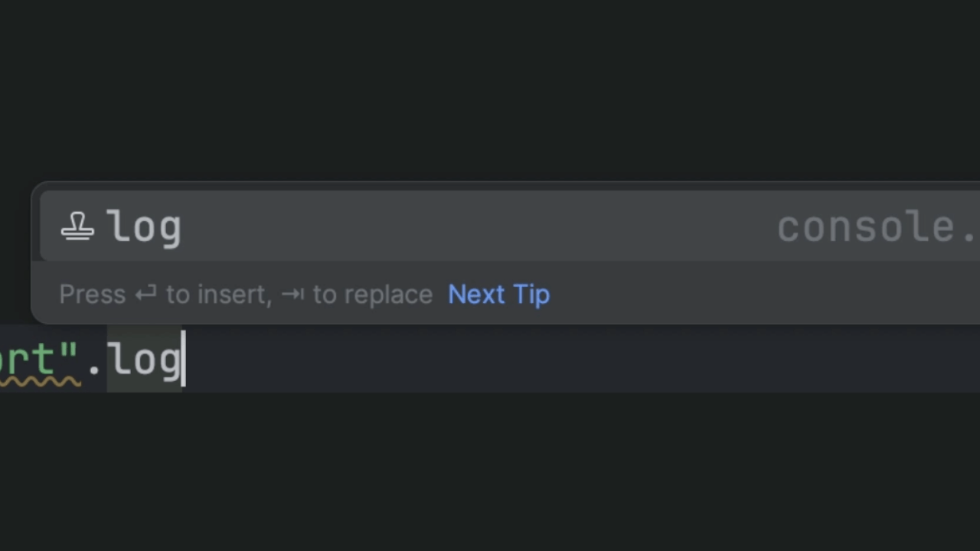Click the blue Next Tip text
The height and width of the screenshot is (551, 980).
pos(498,294)
